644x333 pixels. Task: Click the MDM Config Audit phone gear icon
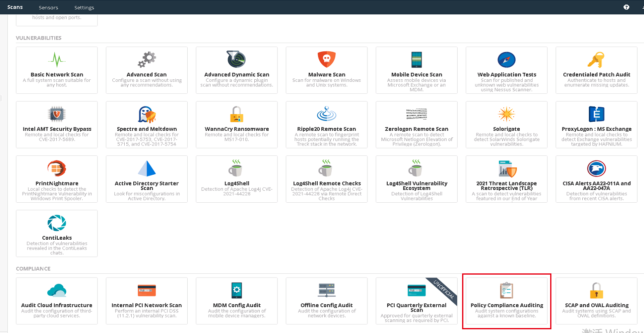click(x=237, y=290)
